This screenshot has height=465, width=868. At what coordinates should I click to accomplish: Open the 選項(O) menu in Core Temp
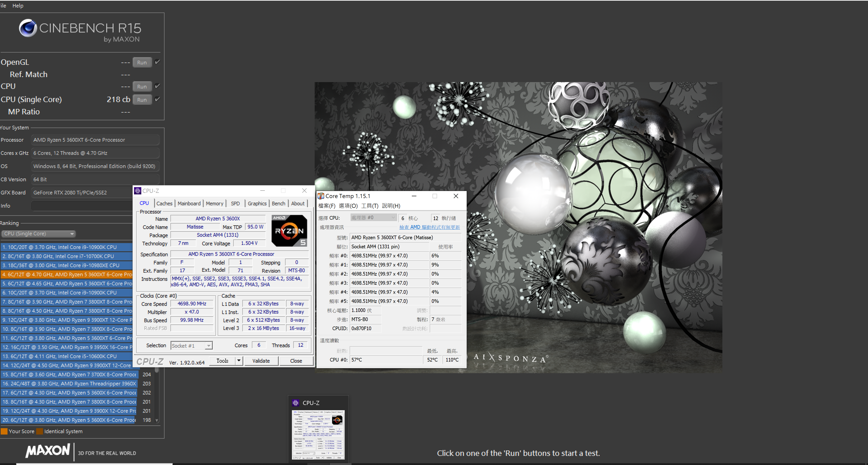[348, 206]
